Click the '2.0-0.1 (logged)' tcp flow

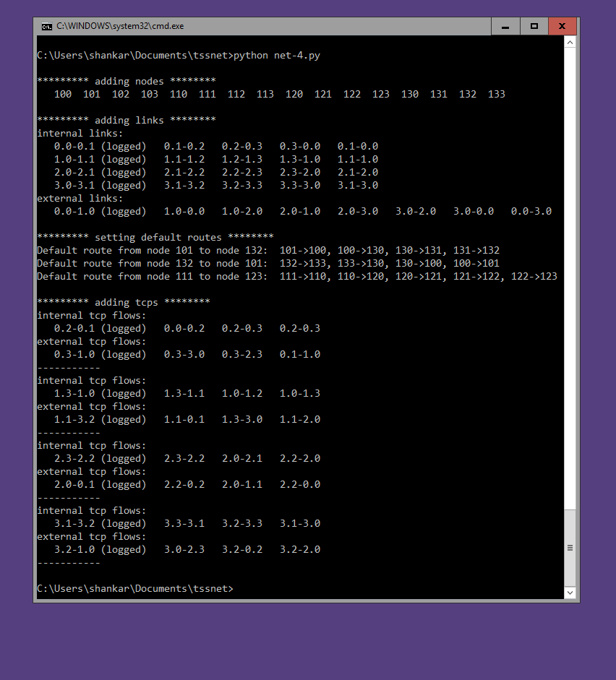(x=100, y=485)
